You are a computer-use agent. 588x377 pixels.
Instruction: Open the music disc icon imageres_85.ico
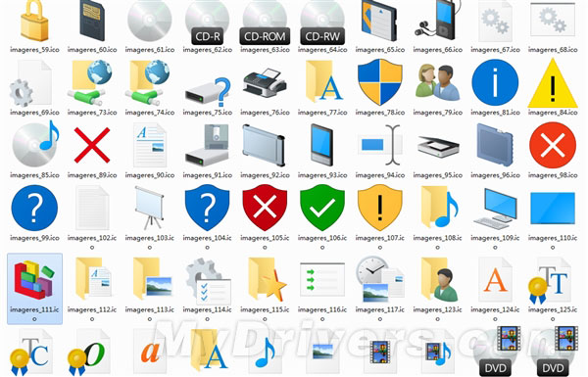point(35,145)
